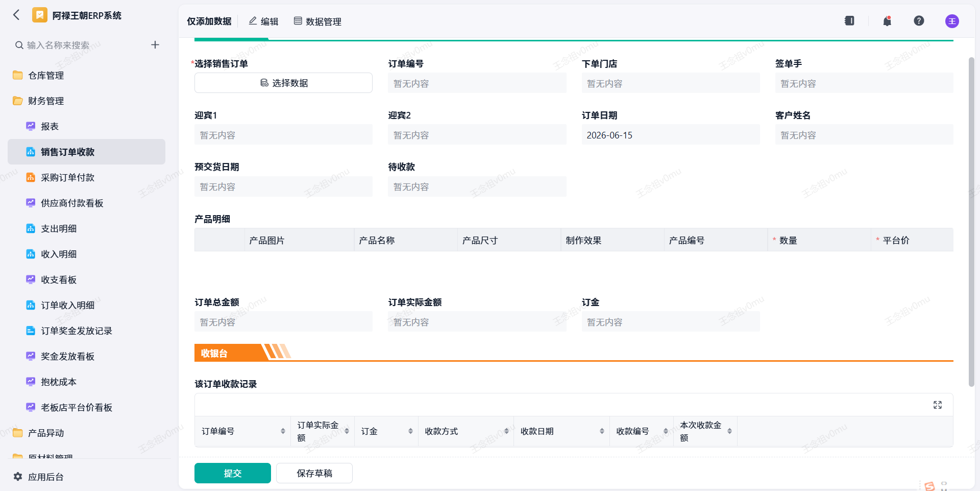Viewport: 980px width, 491px height.
Task: Open 收支看板 dashboard icon
Action: [x=31, y=279]
